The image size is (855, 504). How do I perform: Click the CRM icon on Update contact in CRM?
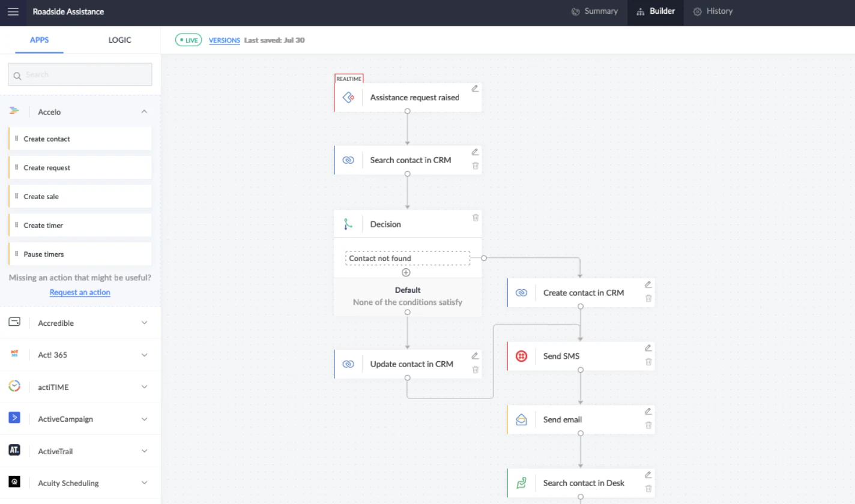pos(348,364)
